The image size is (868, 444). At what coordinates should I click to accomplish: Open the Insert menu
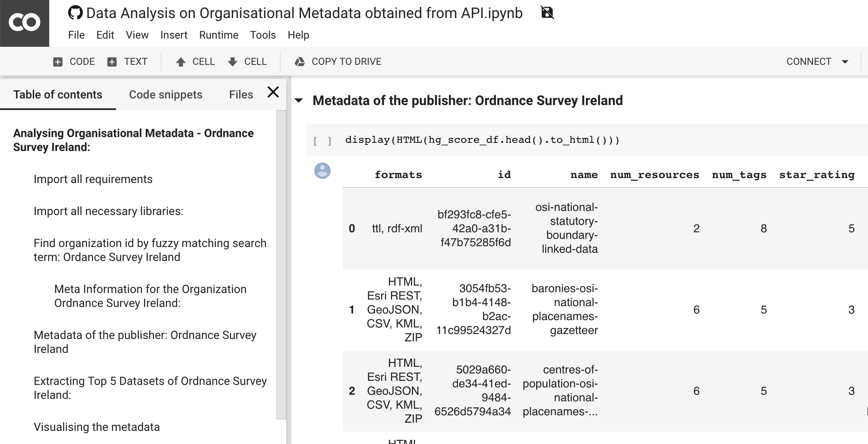174,35
